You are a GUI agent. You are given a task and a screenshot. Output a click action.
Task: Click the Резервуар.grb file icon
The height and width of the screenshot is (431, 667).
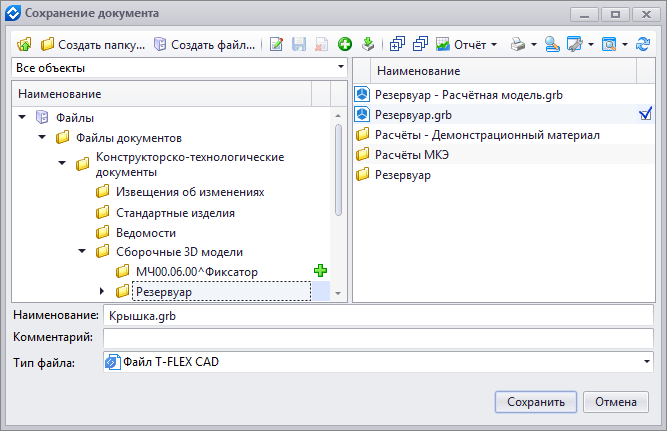pyautogui.click(x=362, y=114)
